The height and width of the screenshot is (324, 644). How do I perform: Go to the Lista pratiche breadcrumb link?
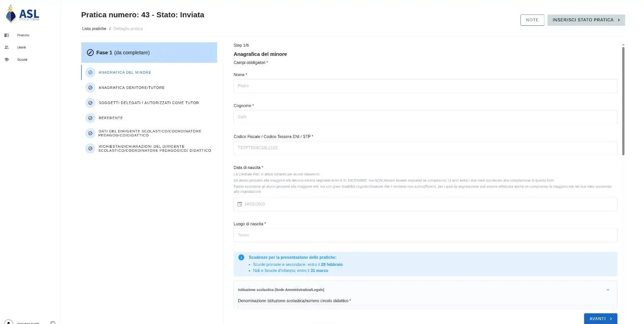(94, 29)
